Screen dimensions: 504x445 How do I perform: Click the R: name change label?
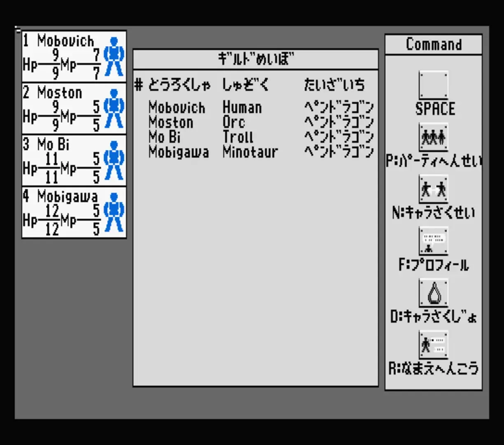click(x=433, y=368)
